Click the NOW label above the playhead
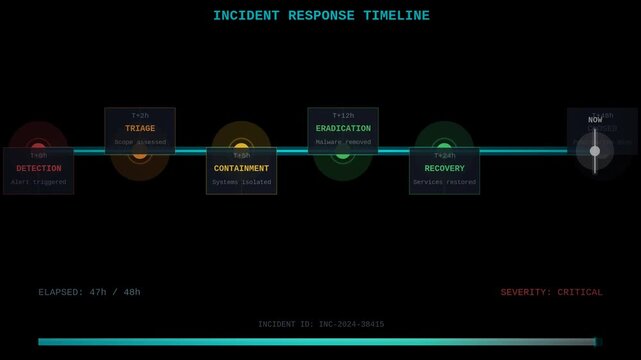 tap(595, 120)
